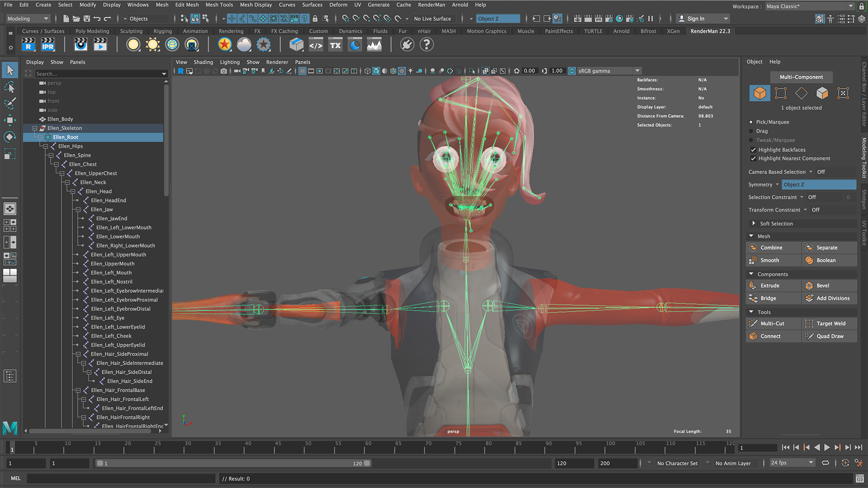Click the Quad Draw tool icon
The width and height of the screenshot is (868, 488).
click(x=809, y=336)
